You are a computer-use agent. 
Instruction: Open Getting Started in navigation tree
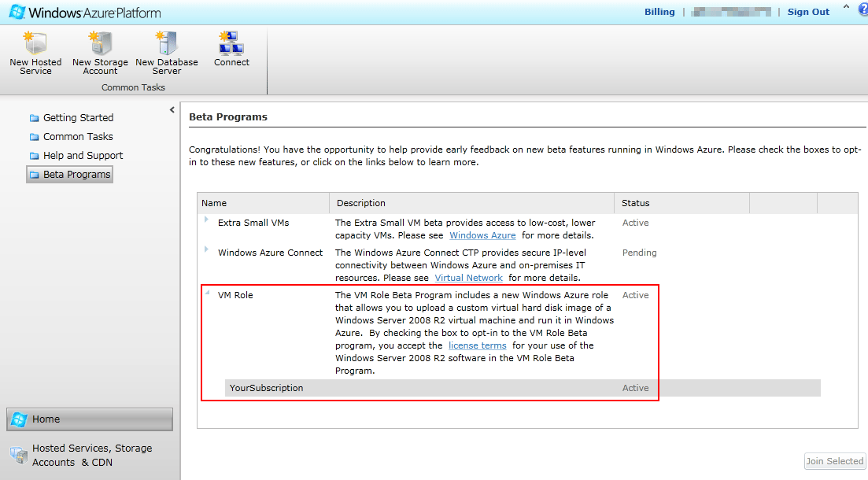[78, 118]
